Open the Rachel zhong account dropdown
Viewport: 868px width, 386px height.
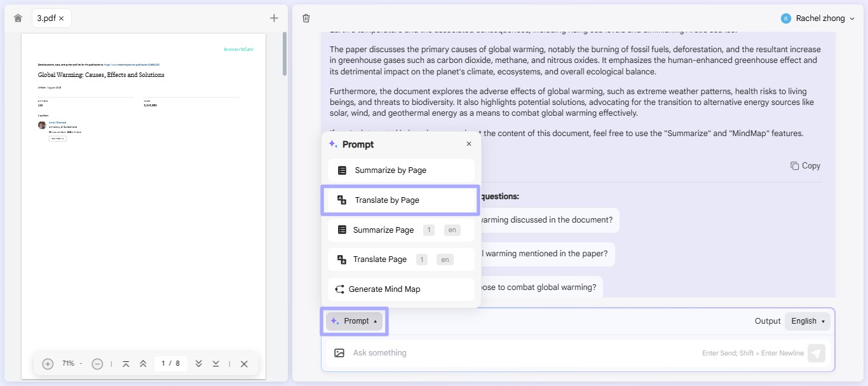(818, 18)
